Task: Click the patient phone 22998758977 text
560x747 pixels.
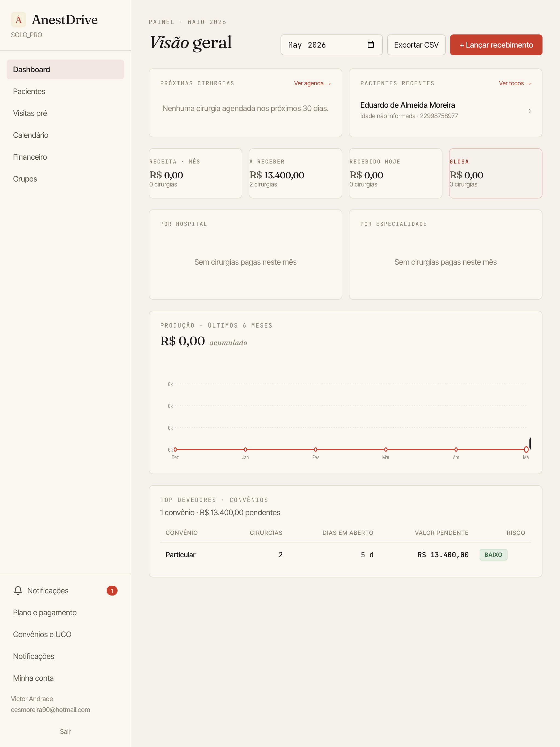Action: (x=439, y=116)
